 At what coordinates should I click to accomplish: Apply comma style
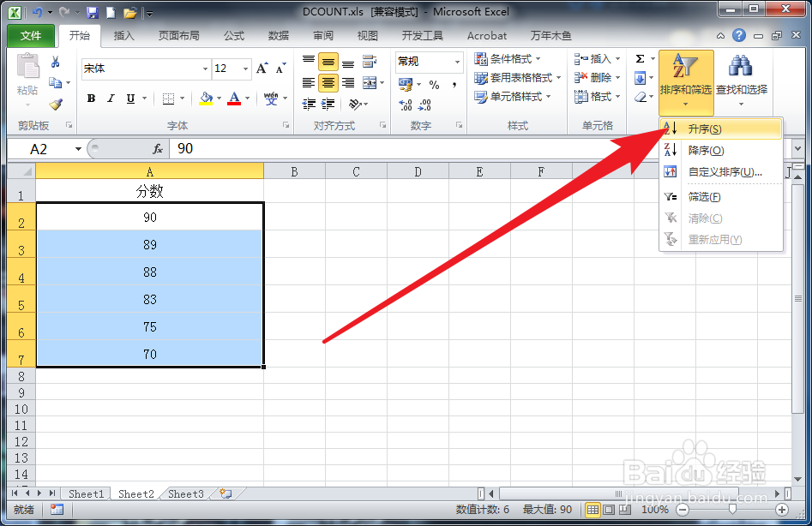coord(454,84)
